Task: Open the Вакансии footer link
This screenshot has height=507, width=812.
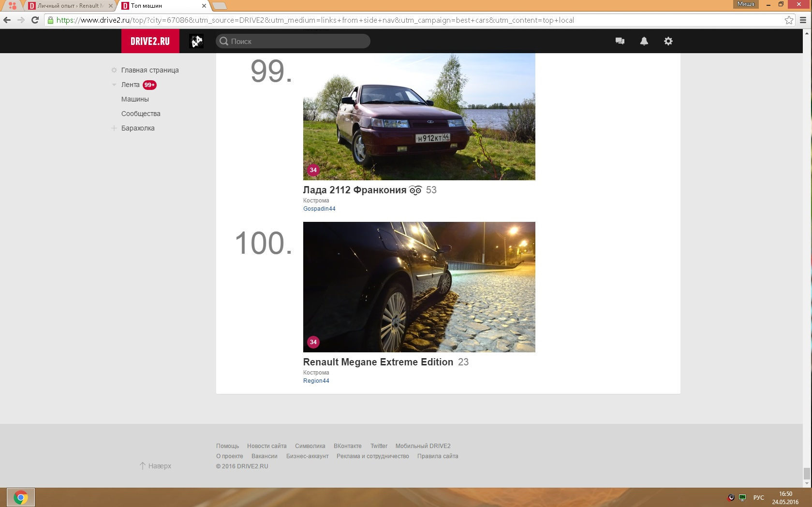Action: (x=265, y=456)
